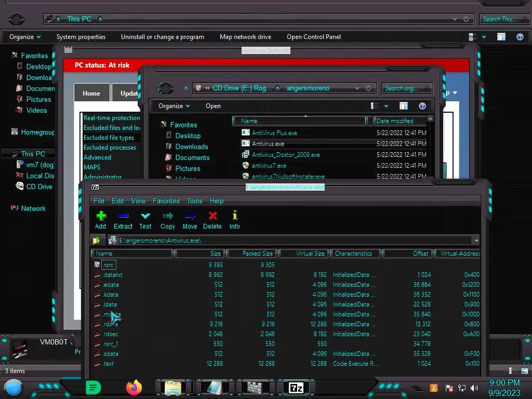Open File Explorer from the taskbar
Image resolution: width=532 pixels, height=399 pixels.
[173, 388]
